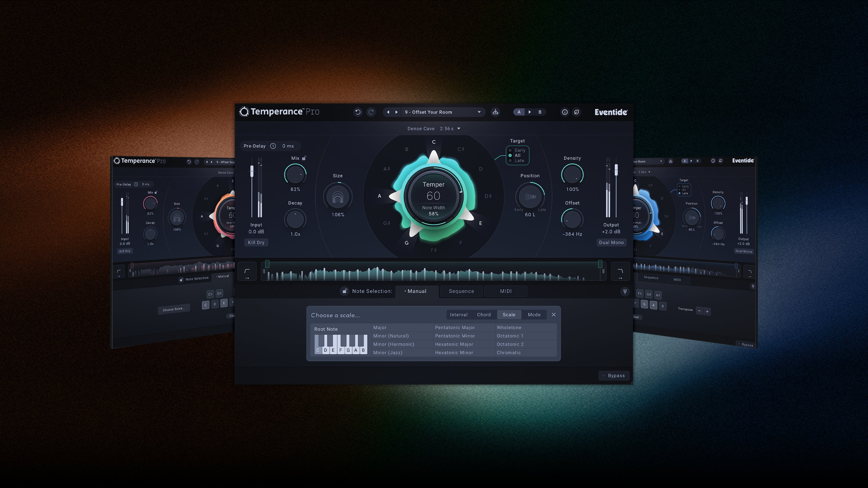868x488 pixels.
Task: Unlock the Mix padlock toggle
Action: [x=304, y=158]
